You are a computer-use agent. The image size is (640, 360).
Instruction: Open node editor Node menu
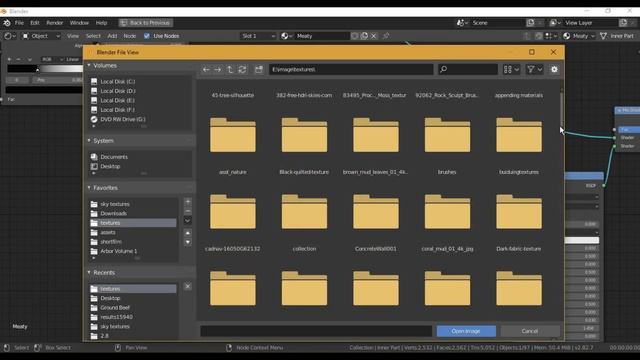(x=130, y=36)
